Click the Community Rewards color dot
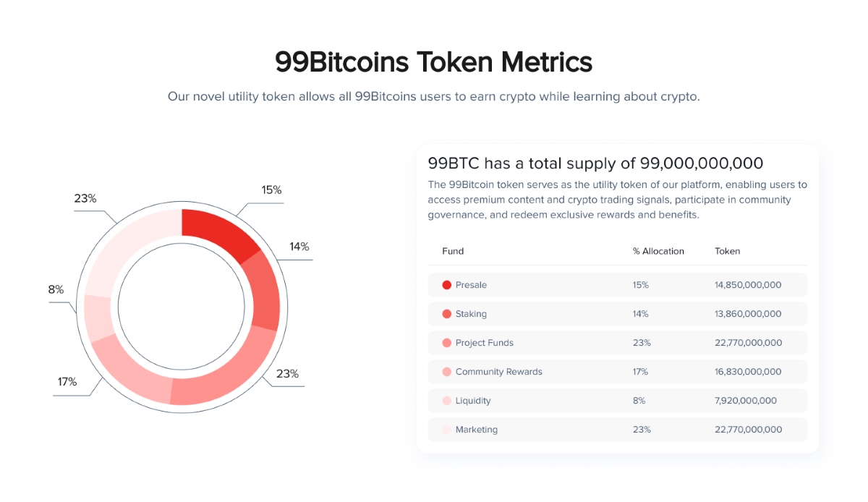Screen dimensions: 868x502 pyautogui.click(x=446, y=372)
